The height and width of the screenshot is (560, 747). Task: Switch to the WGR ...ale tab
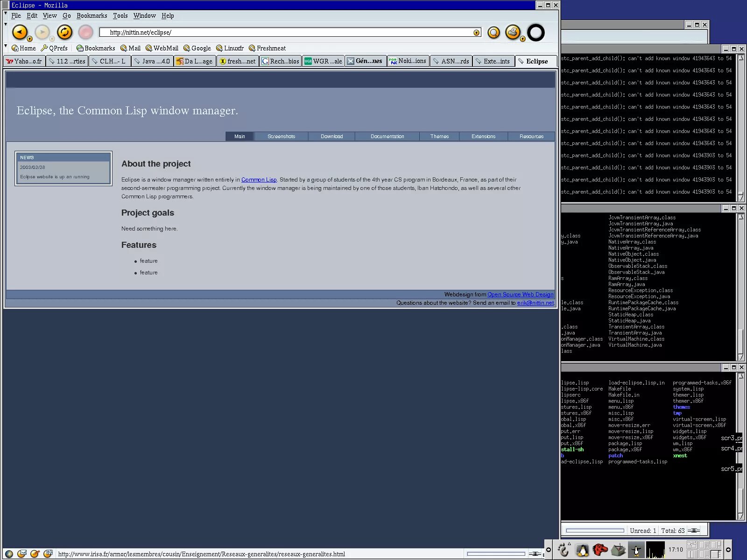point(323,61)
